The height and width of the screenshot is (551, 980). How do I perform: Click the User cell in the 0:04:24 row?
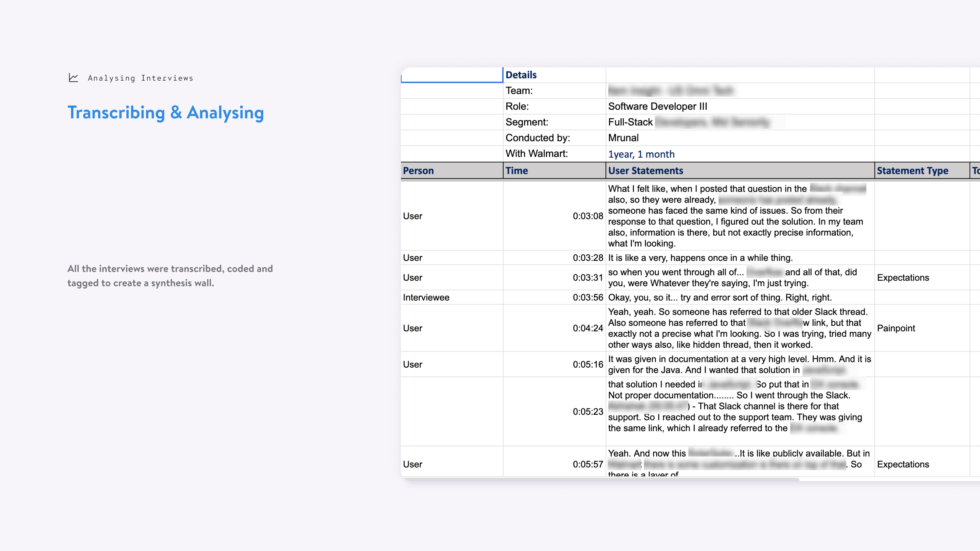(452, 328)
